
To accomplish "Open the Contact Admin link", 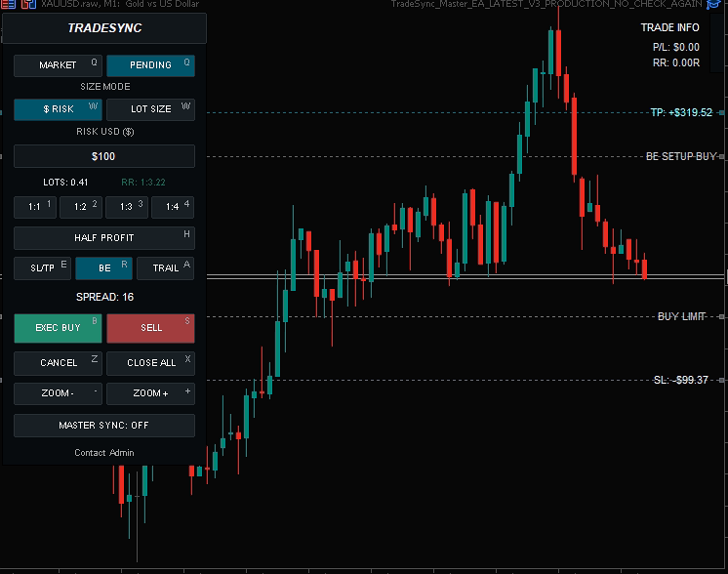I will point(104,453).
